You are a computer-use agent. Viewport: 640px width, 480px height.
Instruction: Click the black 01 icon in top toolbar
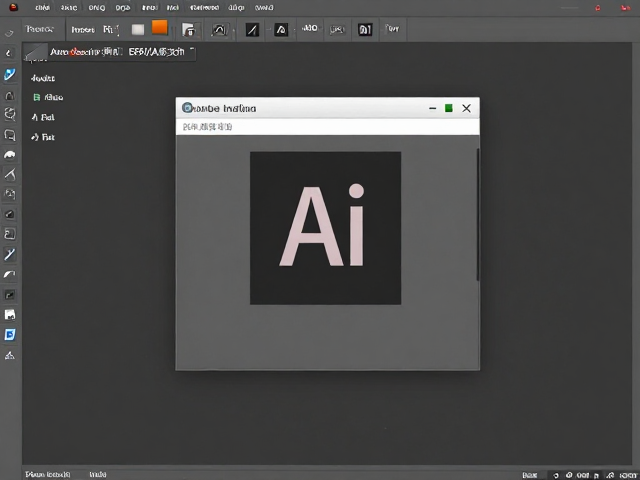pos(365,29)
